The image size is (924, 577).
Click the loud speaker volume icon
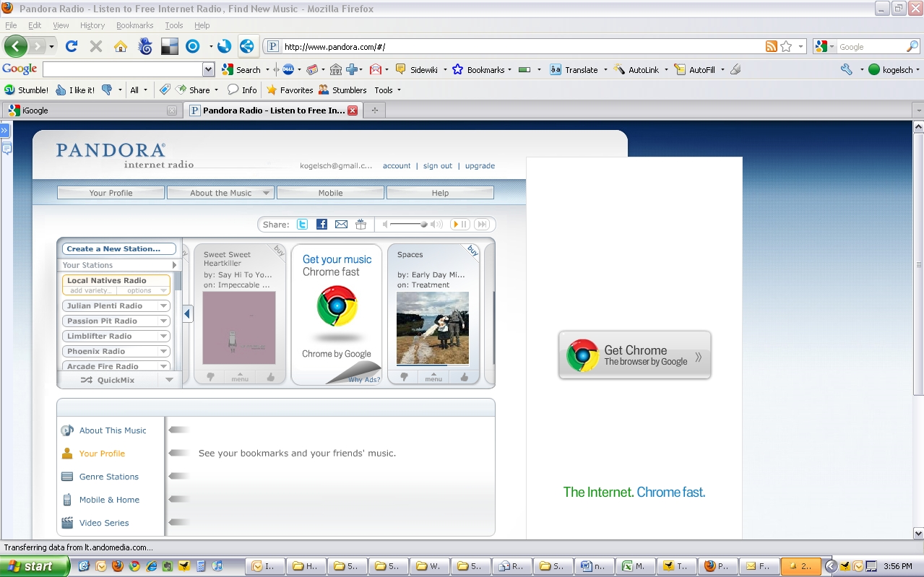tap(436, 225)
